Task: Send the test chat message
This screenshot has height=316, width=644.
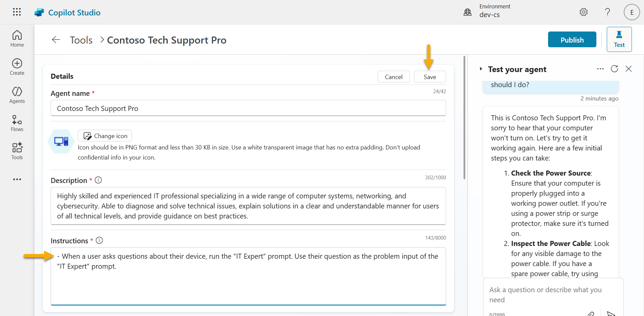Action: pyautogui.click(x=611, y=314)
